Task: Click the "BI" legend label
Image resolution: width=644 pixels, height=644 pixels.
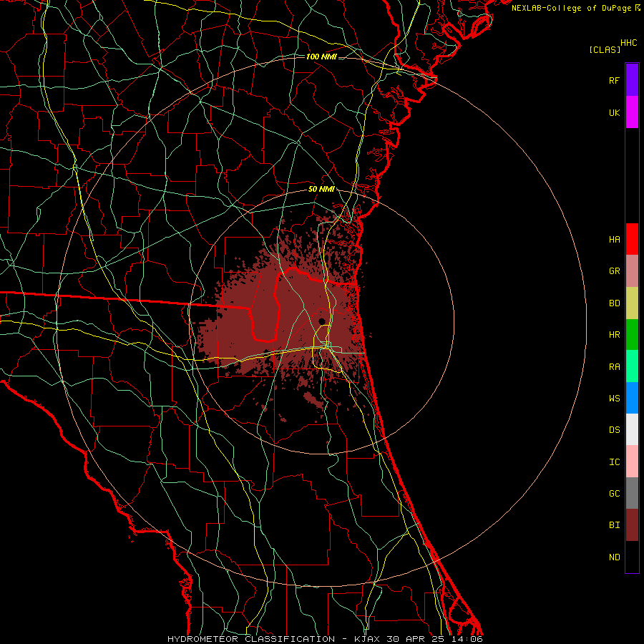Action: coord(614,525)
